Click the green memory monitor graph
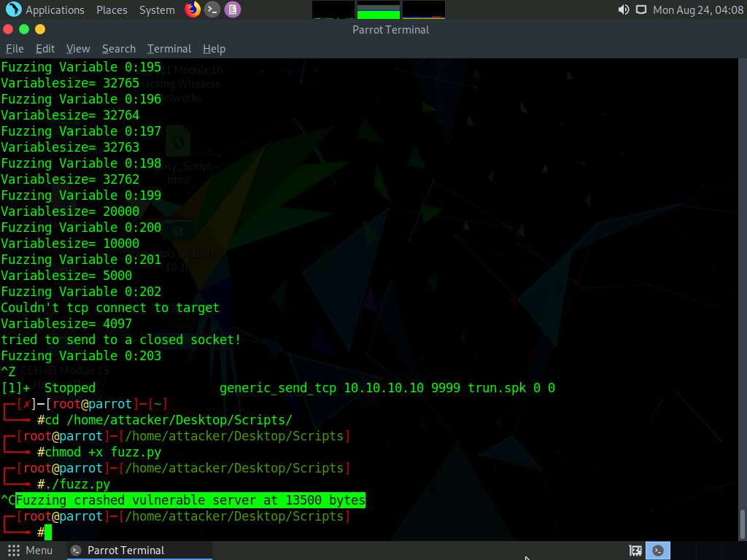The image size is (747, 560). point(379,10)
